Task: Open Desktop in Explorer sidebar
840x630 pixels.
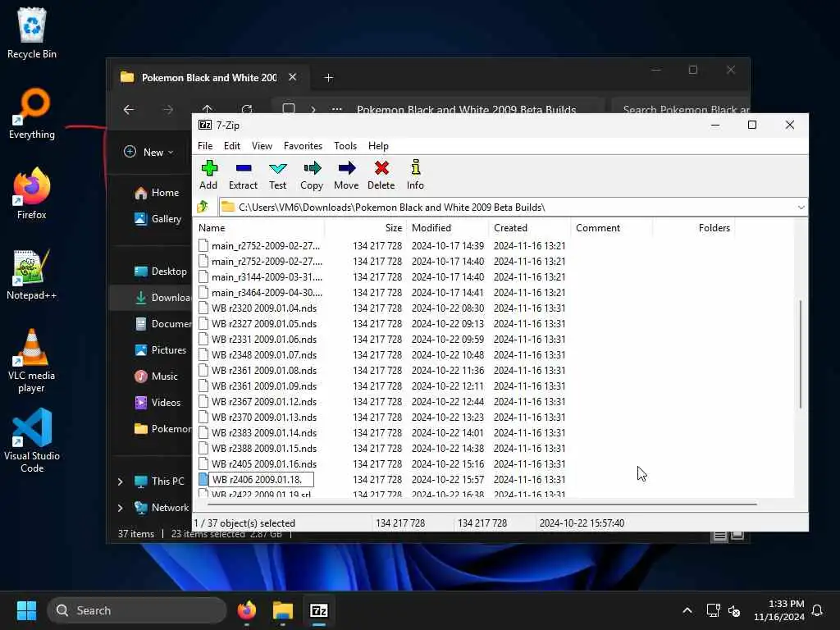Action: click(160, 272)
